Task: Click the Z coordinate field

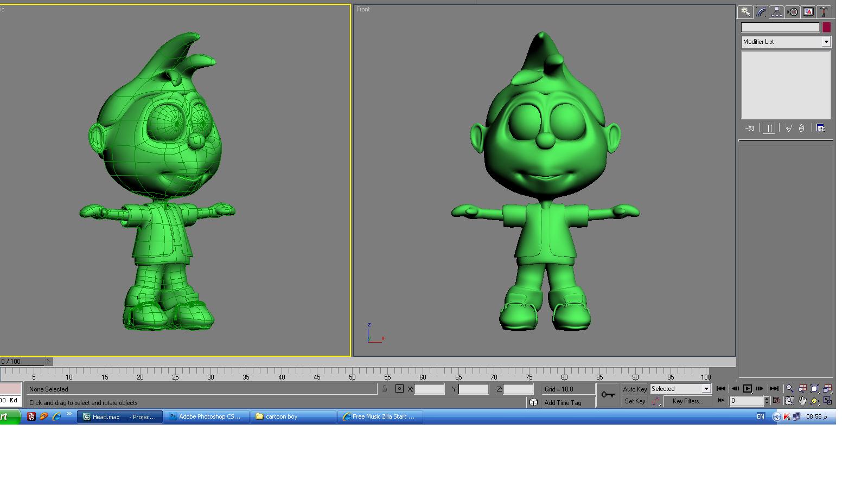Action: pos(518,389)
